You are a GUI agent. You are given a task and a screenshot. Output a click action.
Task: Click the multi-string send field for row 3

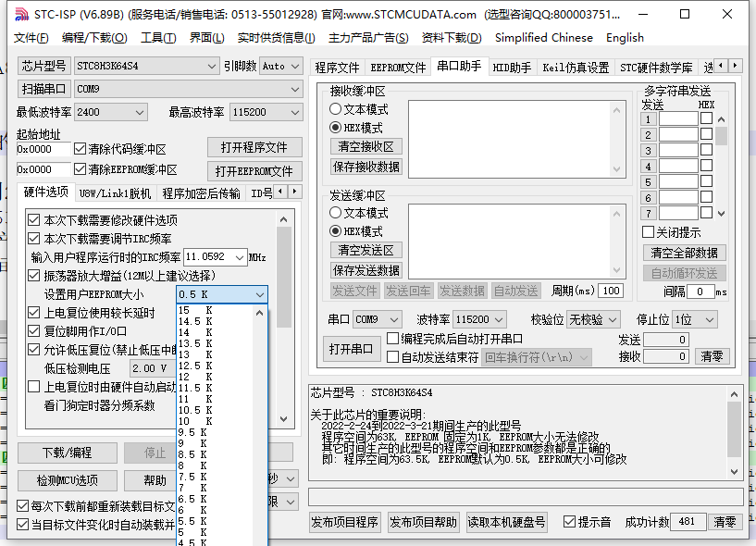(x=678, y=151)
